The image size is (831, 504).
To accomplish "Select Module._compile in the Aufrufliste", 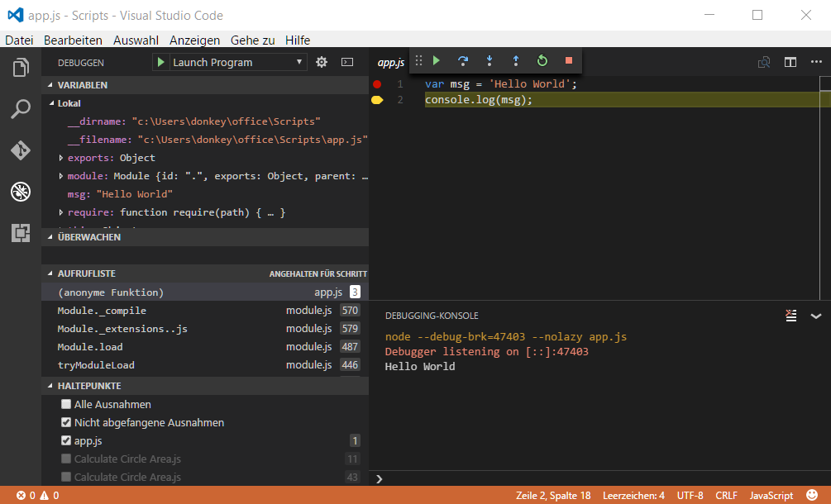I will point(101,310).
